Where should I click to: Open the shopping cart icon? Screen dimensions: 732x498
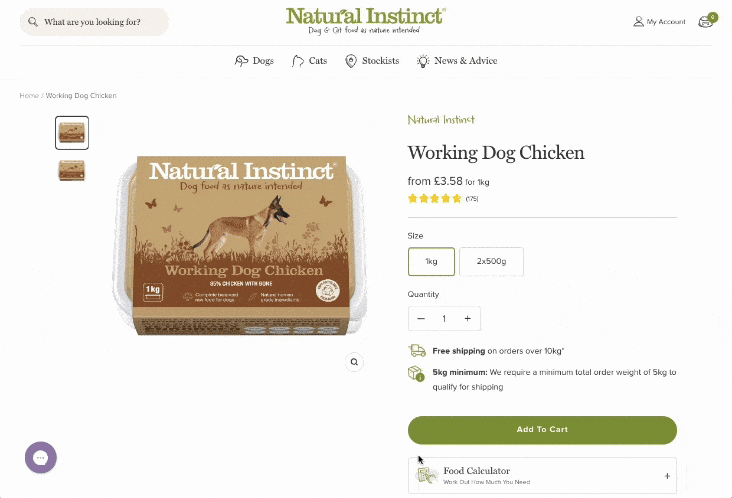coord(706,21)
